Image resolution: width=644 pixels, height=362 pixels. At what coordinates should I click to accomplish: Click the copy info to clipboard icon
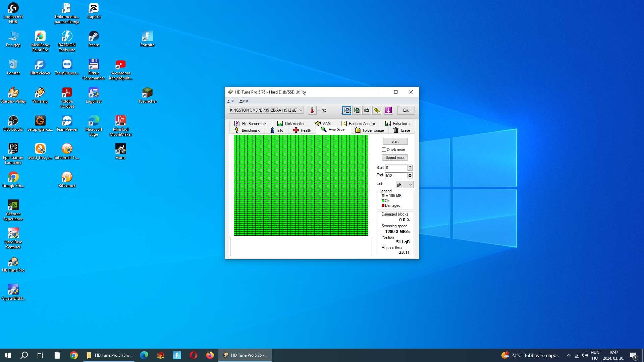pyautogui.click(x=346, y=110)
